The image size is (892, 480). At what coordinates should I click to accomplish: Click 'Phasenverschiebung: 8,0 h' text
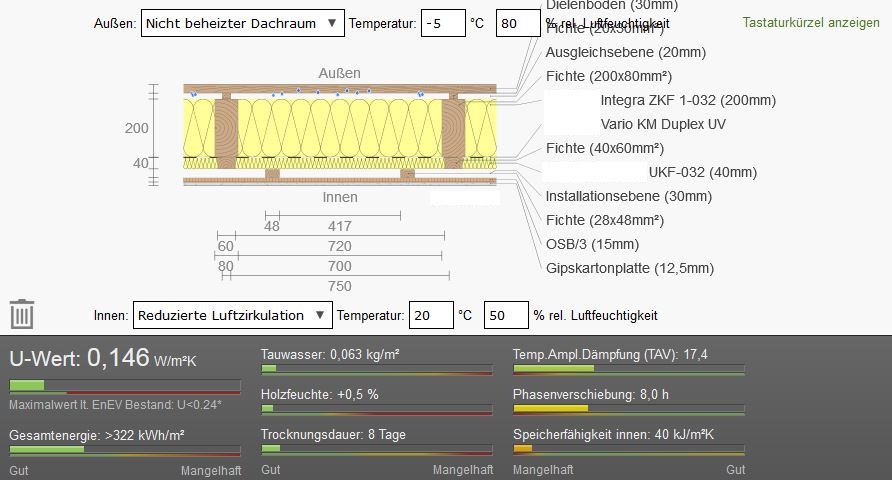pos(590,394)
